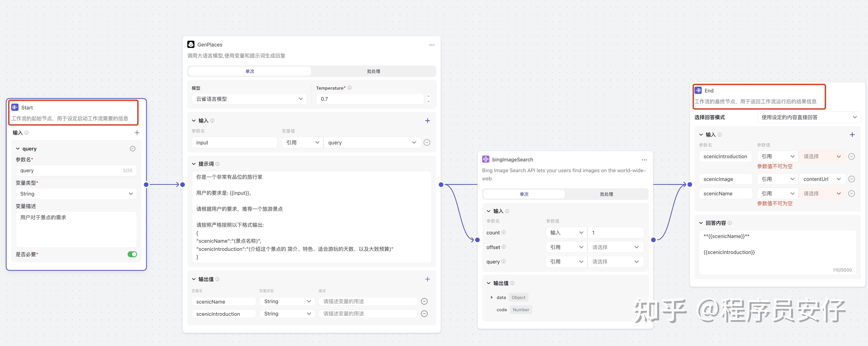Expand the data Object output tree item
Viewport: 868px width, 346px height.
click(x=492, y=297)
